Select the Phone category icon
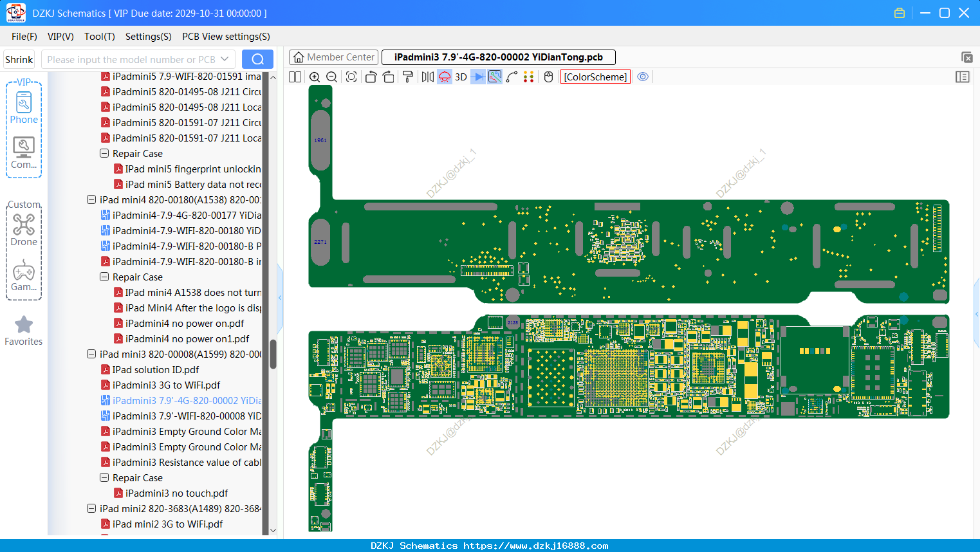Image resolution: width=980 pixels, height=552 pixels. coord(24,107)
